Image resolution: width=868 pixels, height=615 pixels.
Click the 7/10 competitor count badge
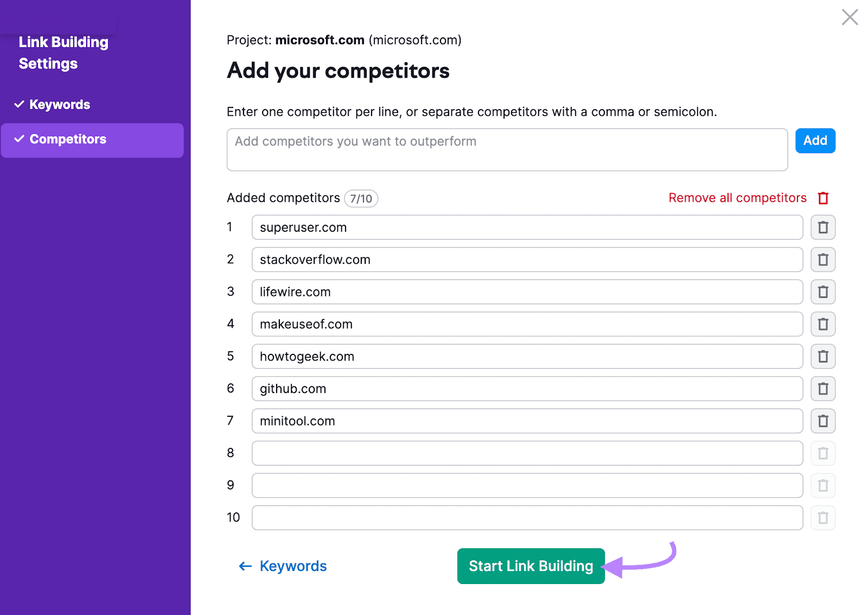pyautogui.click(x=361, y=198)
